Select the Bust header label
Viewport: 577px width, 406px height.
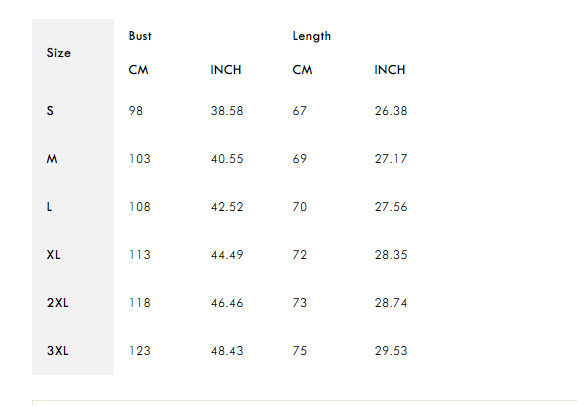[x=140, y=36]
